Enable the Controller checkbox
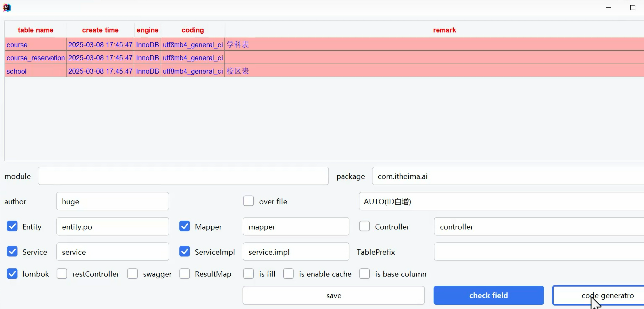Viewport: 644px width, 309px height. coord(364,226)
